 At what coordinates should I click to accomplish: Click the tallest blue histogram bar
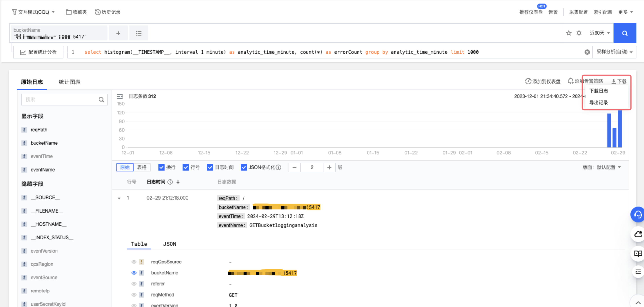pos(620,129)
